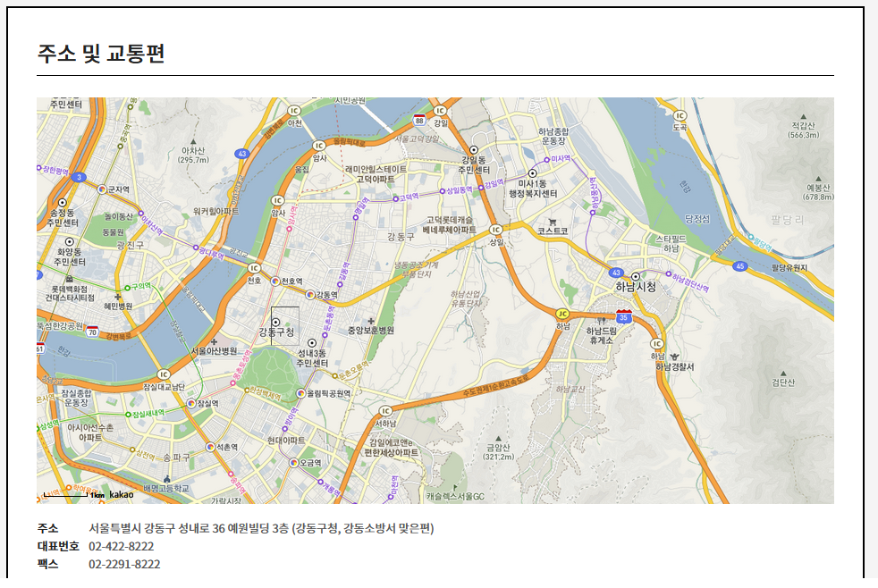Click the 대표번호 label
The width and height of the screenshot is (878, 588).
coord(58,546)
